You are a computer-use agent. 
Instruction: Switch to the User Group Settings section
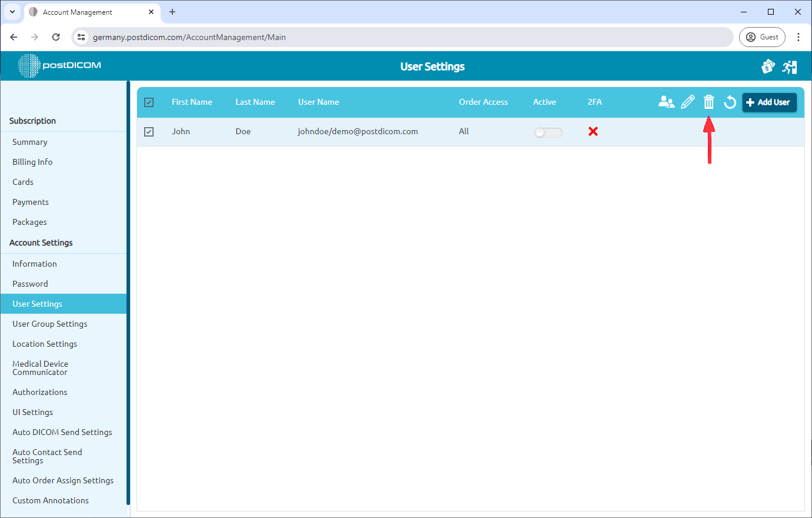(x=50, y=324)
